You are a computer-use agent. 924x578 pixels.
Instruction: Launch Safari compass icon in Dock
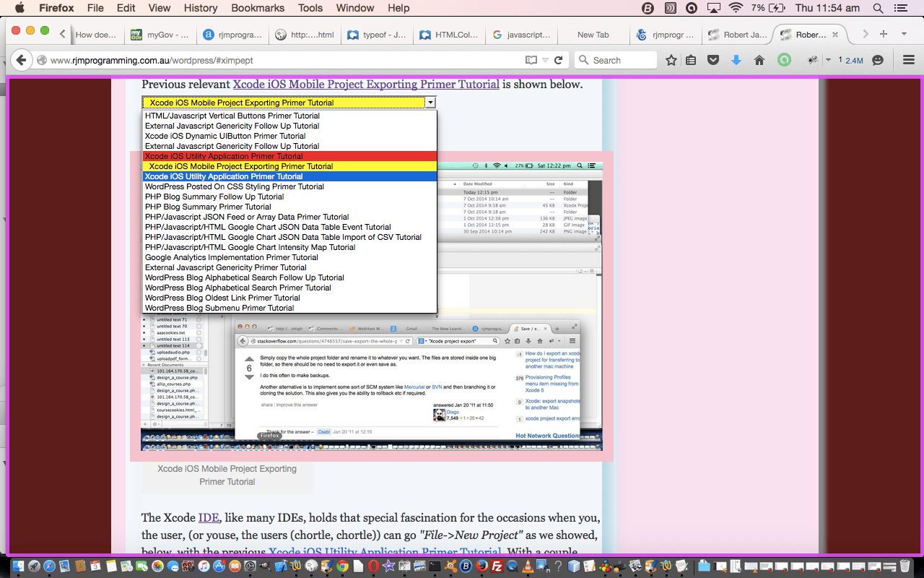point(50,566)
